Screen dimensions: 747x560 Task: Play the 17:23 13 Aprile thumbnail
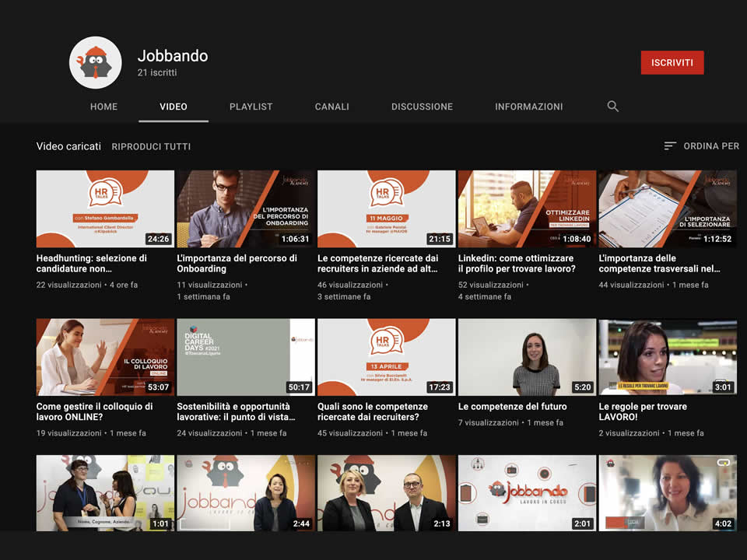pyautogui.click(x=387, y=357)
